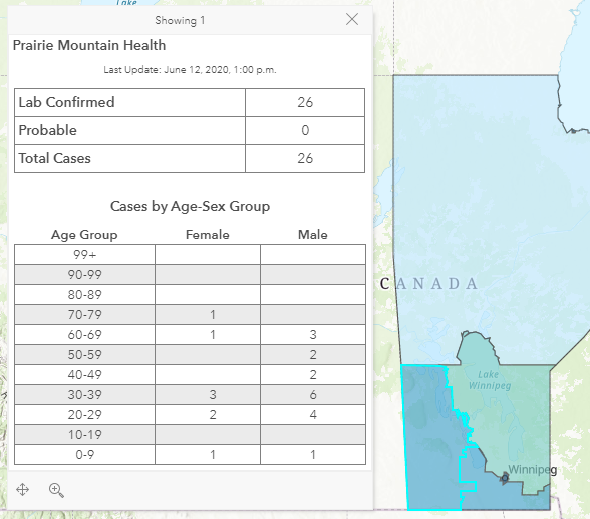Image resolution: width=590 pixels, height=519 pixels.
Task: Click the 'Probable' row label
Action: [x=48, y=130]
